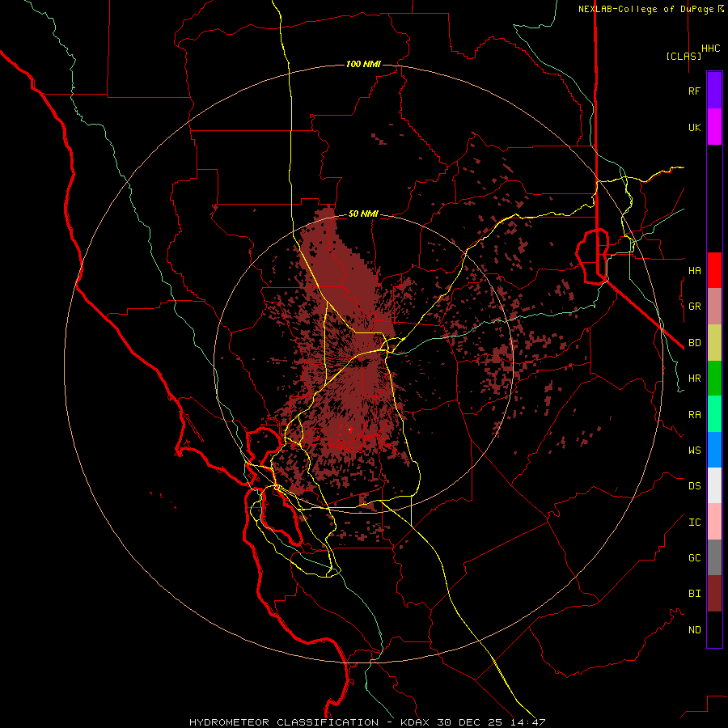This screenshot has height=728, width=728.
Task: Click the light pink IC legend swatch
Action: coord(714,522)
